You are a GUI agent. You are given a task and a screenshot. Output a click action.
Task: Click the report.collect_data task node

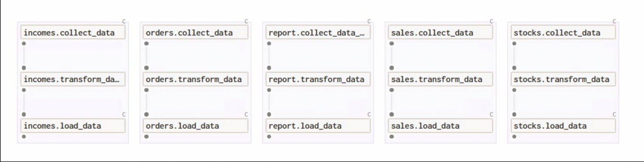coord(318,33)
